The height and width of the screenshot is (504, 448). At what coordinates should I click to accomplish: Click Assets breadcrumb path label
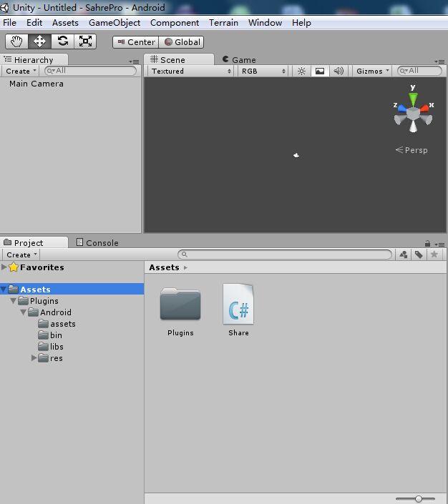coord(164,267)
